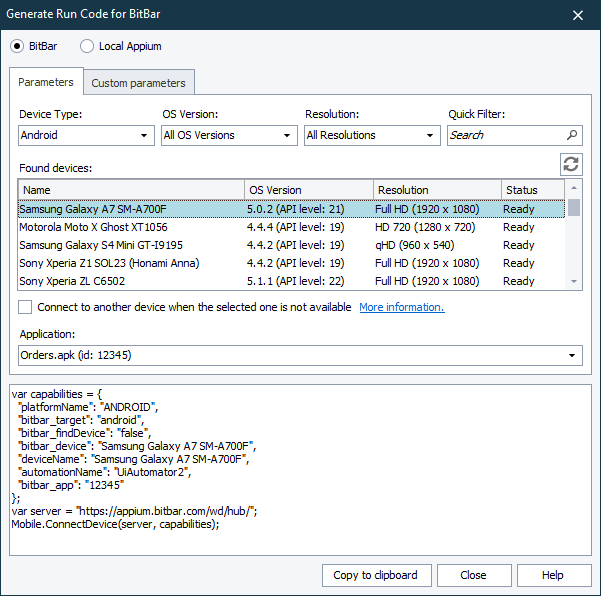Click the automationName code line

point(104,472)
